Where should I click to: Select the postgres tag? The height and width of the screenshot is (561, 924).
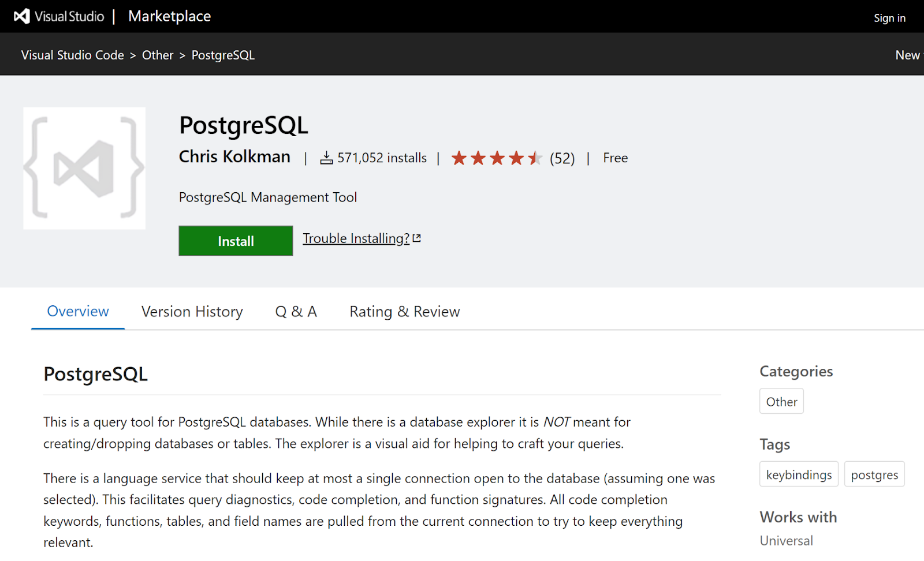(874, 474)
